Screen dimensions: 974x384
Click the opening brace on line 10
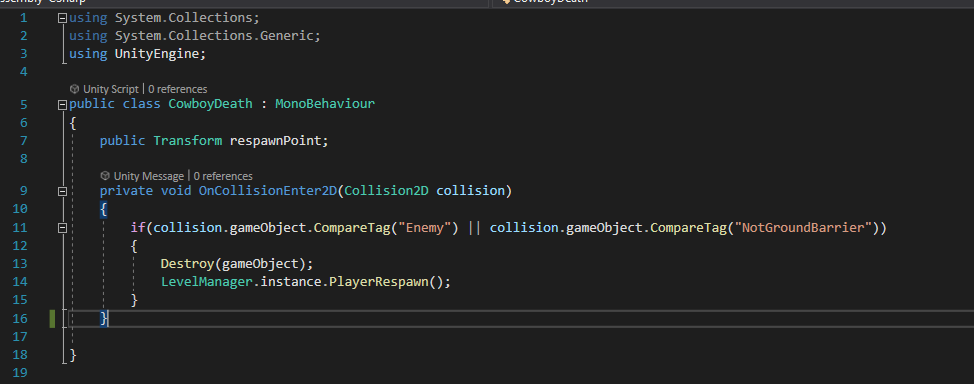(x=104, y=209)
